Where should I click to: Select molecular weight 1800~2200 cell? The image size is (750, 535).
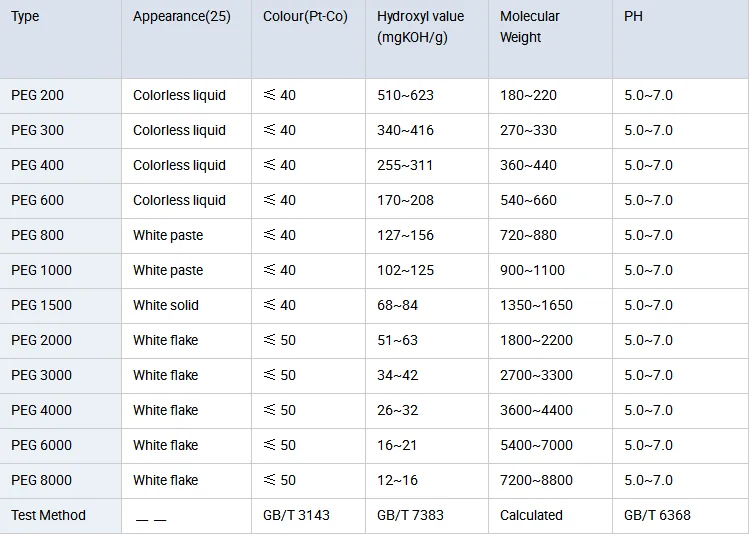[537, 340]
